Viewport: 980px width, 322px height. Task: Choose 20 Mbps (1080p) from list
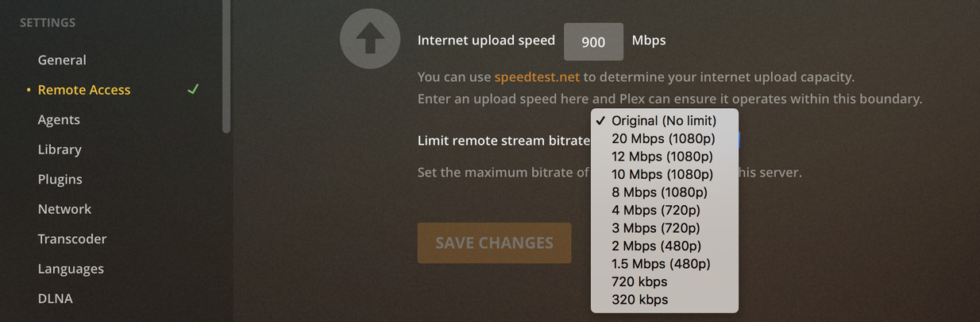coord(665,138)
